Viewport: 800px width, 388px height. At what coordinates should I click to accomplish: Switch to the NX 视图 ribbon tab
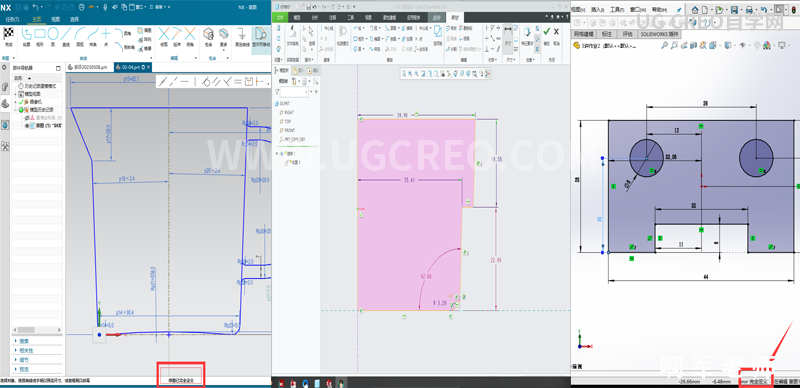pyautogui.click(x=55, y=19)
